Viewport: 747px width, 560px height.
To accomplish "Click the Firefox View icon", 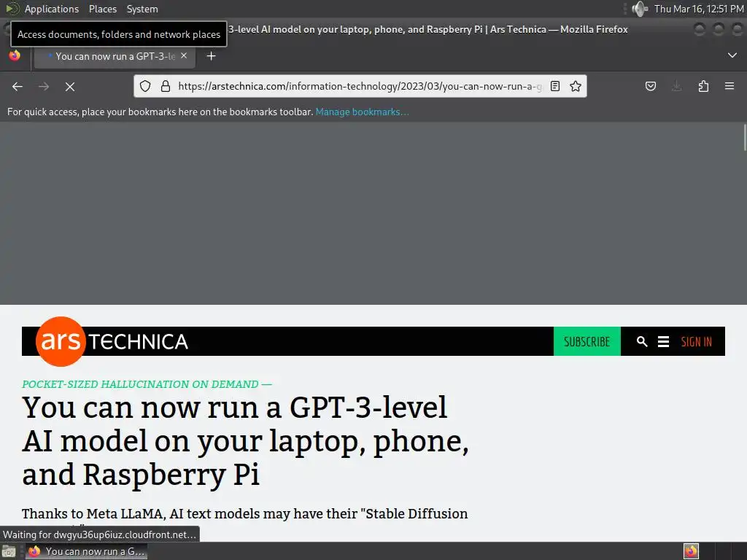I will [x=15, y=55].
